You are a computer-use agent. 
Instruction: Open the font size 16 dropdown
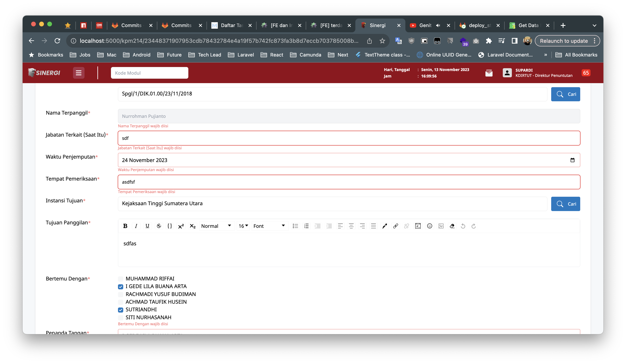(243, 226)
